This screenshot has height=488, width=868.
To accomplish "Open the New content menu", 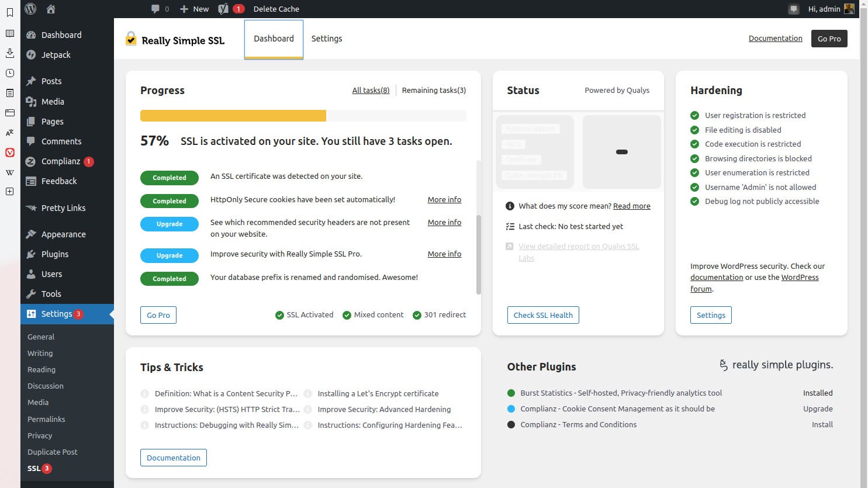I will click(x=194, y=9).
